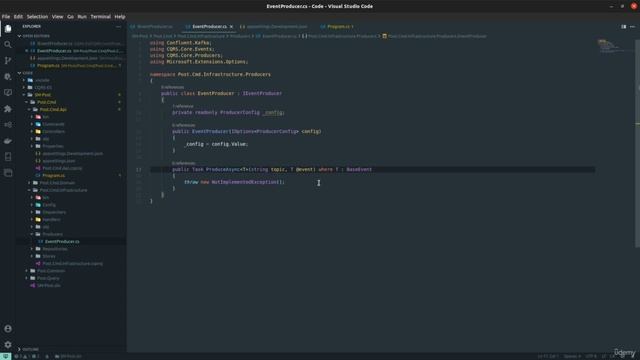This screenshot has width=640, height=360.
Task: Click the editor vertical scrollbar
Action: [x=637, y=143]
